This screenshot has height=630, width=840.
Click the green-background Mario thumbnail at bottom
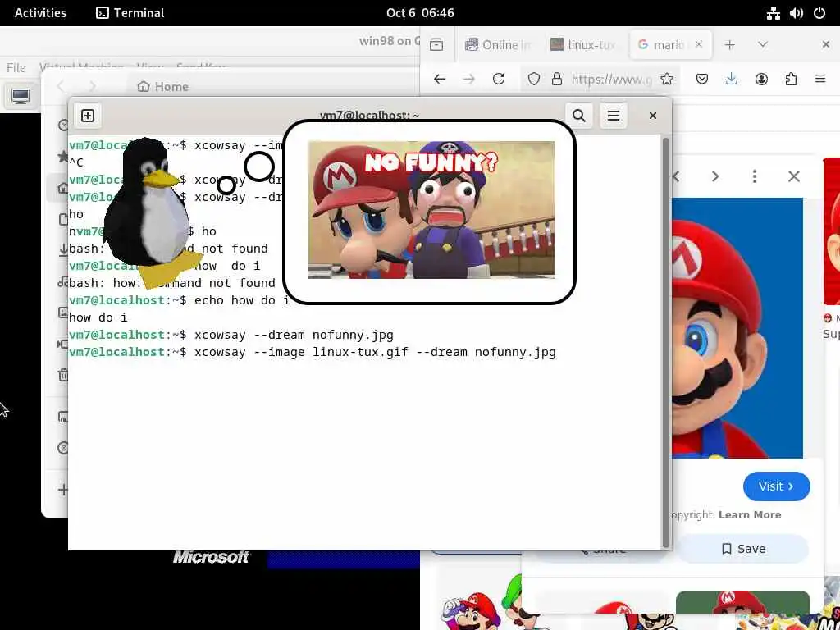[x=742, y=602]
